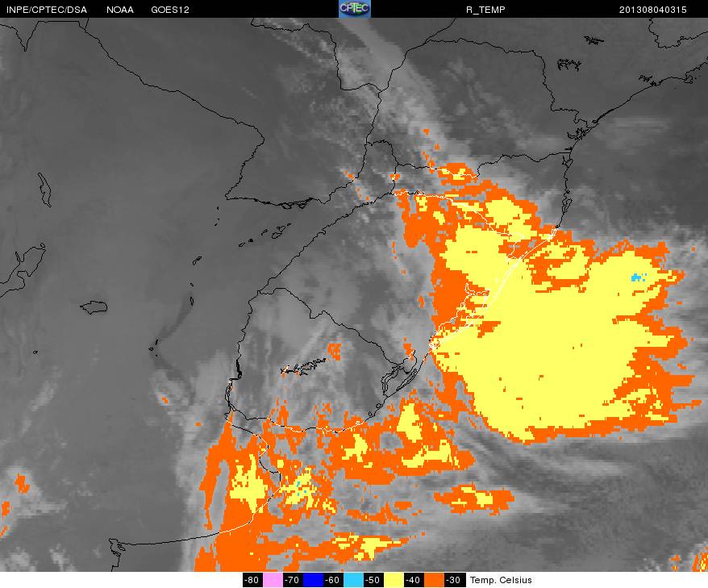Click the 201308040315 timestamp
The width and height of the screenshot is (708, 588).
[x=653, y=10]
